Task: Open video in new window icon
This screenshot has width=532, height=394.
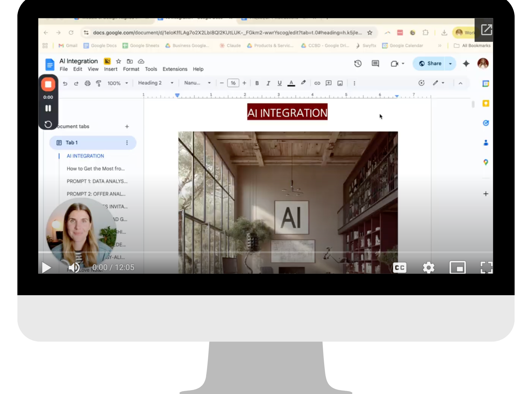Action: click(x=486, y=30)
